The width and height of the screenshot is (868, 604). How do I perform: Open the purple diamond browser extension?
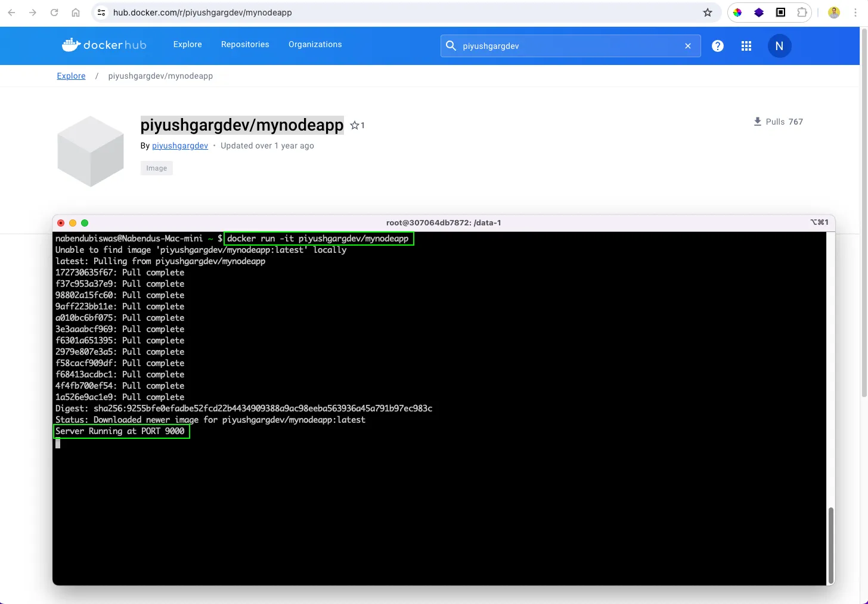pyautogui.click(x=759, y=13)
